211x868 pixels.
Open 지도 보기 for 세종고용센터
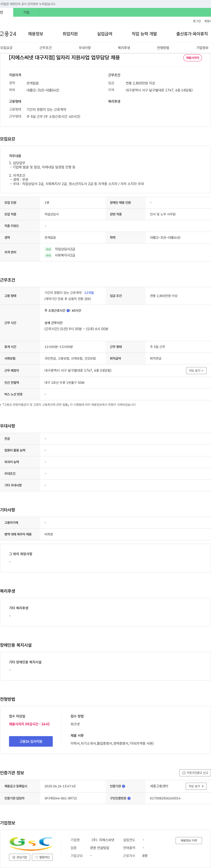196,786
